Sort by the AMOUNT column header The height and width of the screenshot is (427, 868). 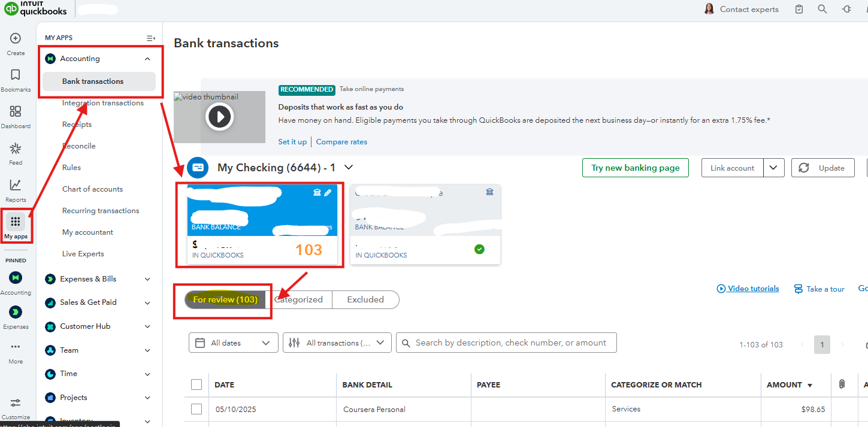790,385
